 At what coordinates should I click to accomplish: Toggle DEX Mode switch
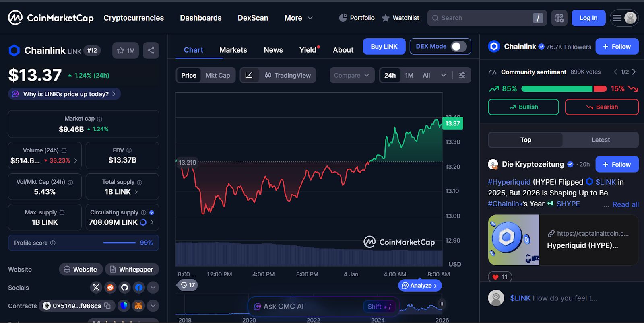tap(458, 47)
